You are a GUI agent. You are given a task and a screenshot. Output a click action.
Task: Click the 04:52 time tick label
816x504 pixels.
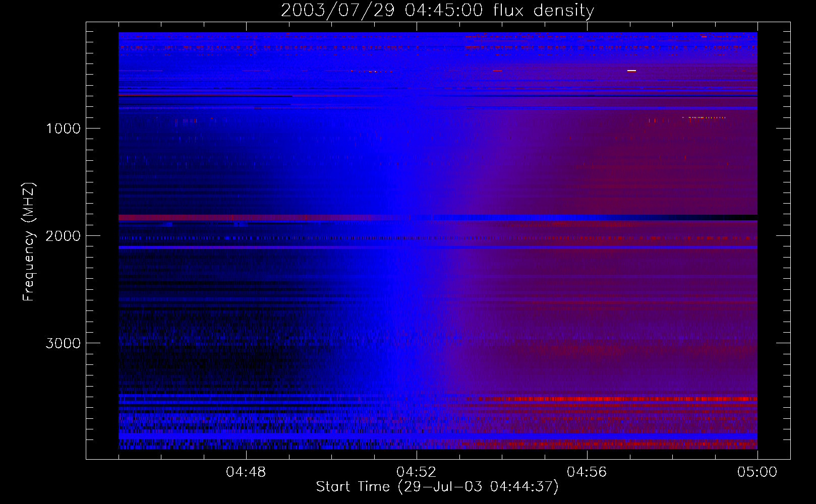[x=416, y=472]
